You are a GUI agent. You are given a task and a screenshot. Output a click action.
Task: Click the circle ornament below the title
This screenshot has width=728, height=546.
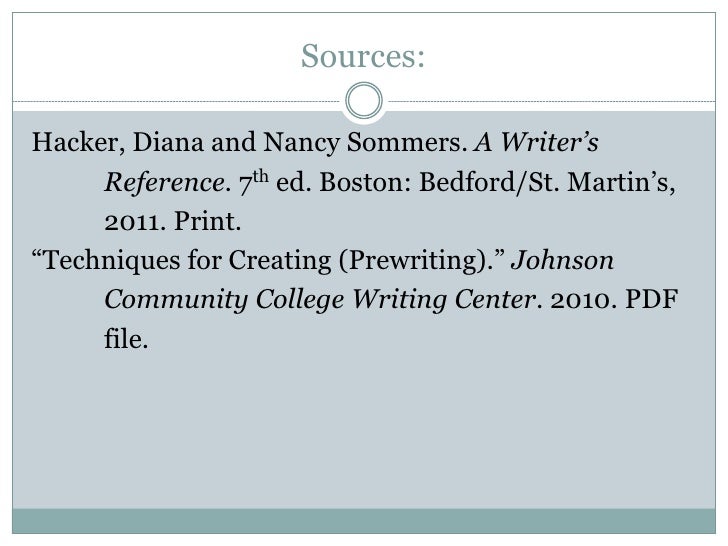point(364,101)
